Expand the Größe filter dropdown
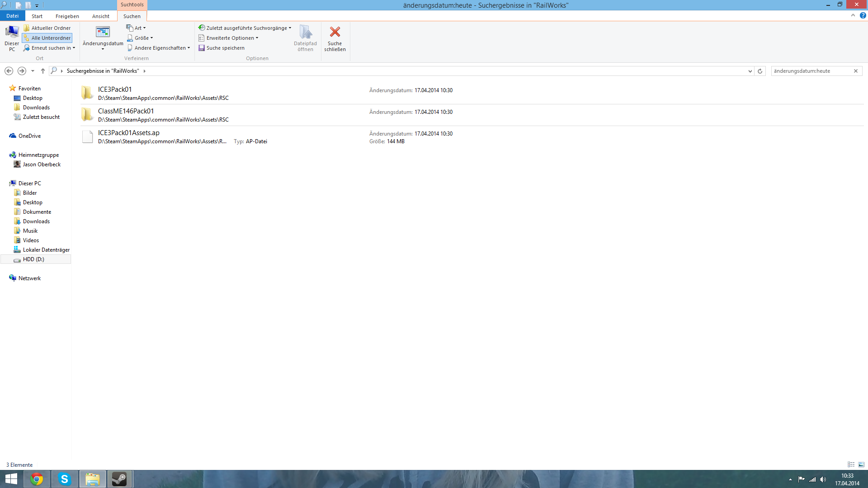 coord(141,38)
